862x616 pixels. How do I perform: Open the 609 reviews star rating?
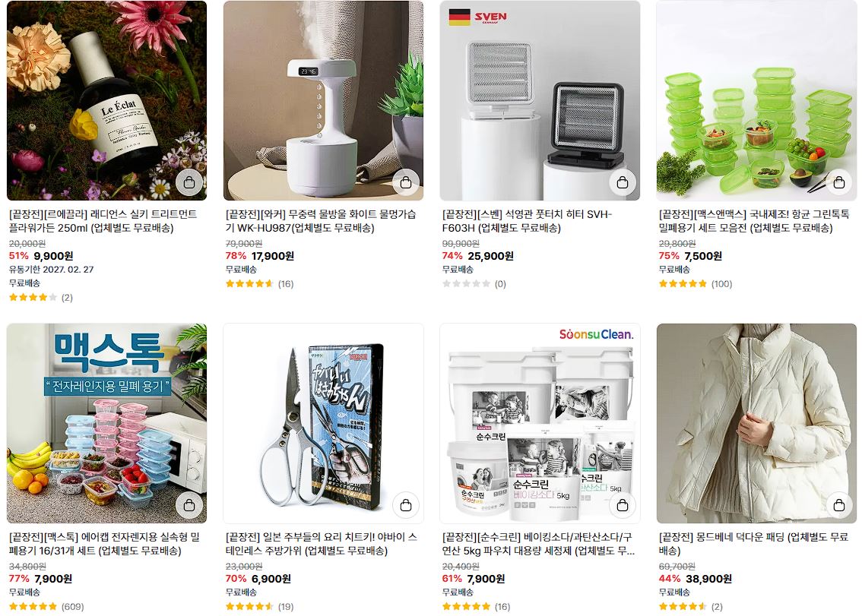tap(46, 607)
